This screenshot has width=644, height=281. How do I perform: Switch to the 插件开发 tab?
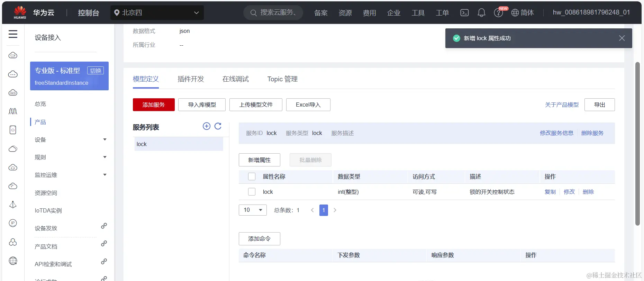[191, 79]
